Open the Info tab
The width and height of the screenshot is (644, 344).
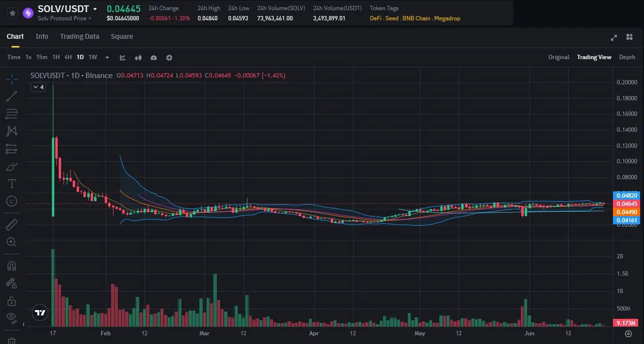42,36
